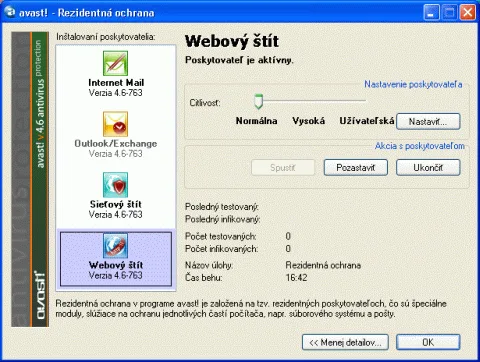Viewport: 480px width, 362px height.
Task: Confirm with the OK button
Action: pos(428,342)
